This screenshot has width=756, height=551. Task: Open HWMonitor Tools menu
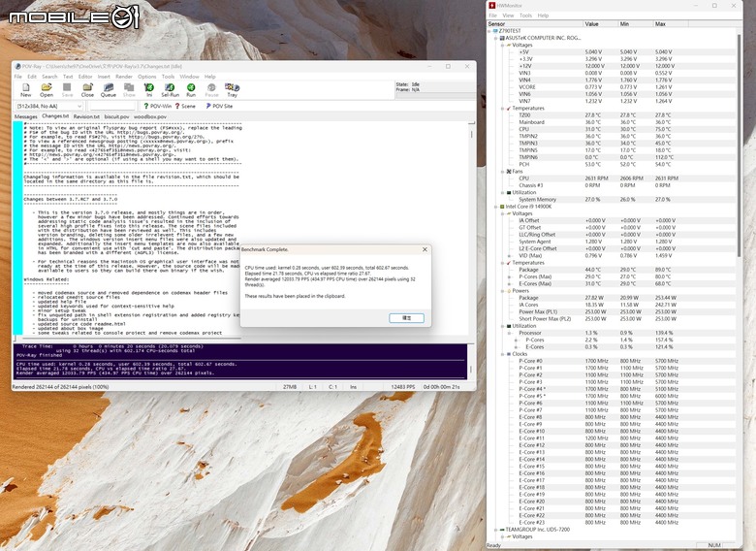coord(525,16)
